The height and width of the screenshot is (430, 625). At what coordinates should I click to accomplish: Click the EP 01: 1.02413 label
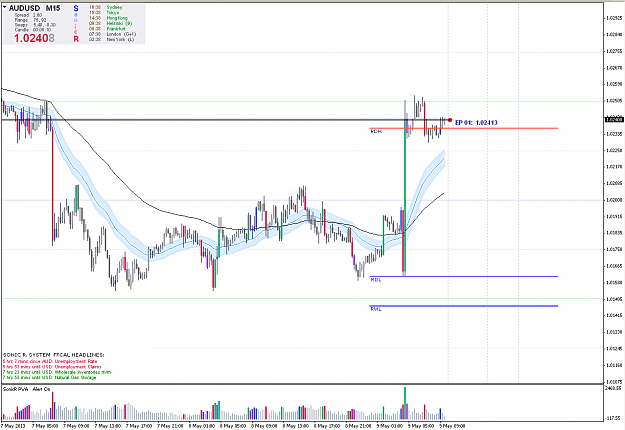[476, 122]
